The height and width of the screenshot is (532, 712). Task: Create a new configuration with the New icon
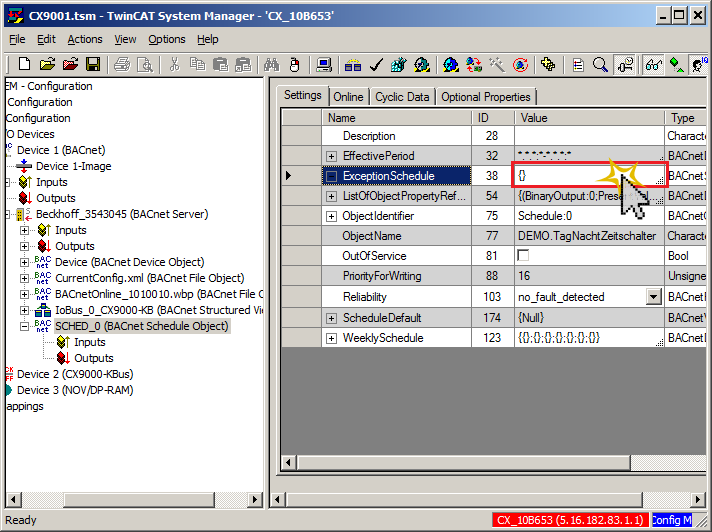24,65
